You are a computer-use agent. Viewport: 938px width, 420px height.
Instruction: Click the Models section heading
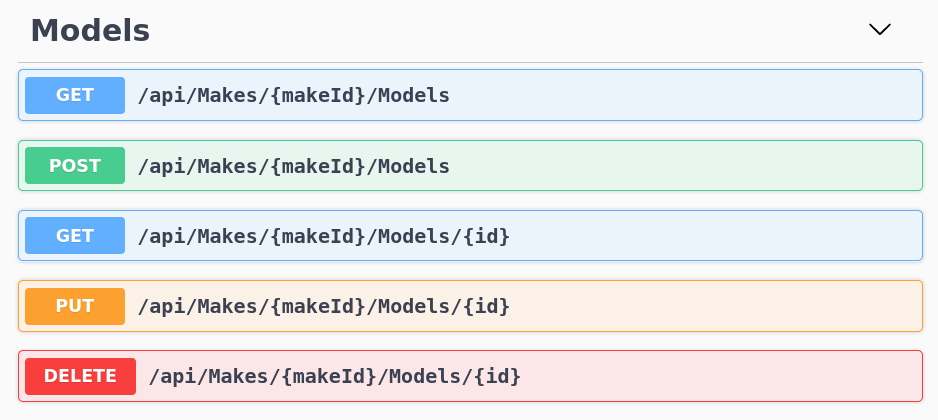(90, 31)
